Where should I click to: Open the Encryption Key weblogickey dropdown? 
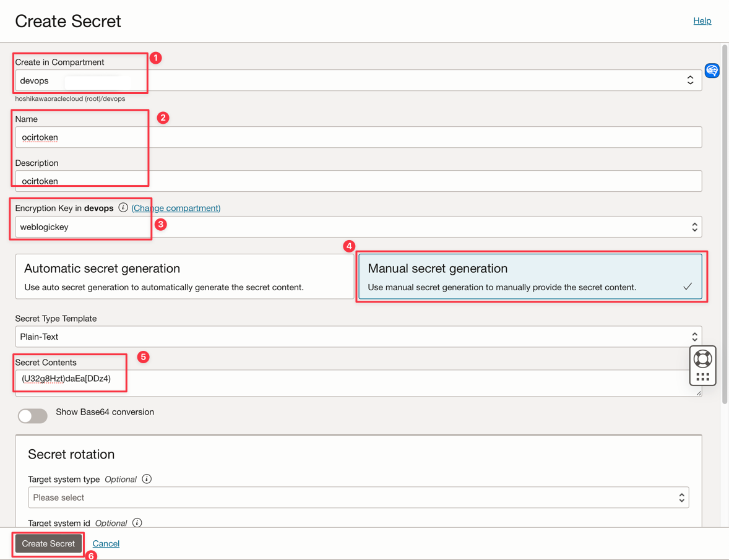coord(358,227)
